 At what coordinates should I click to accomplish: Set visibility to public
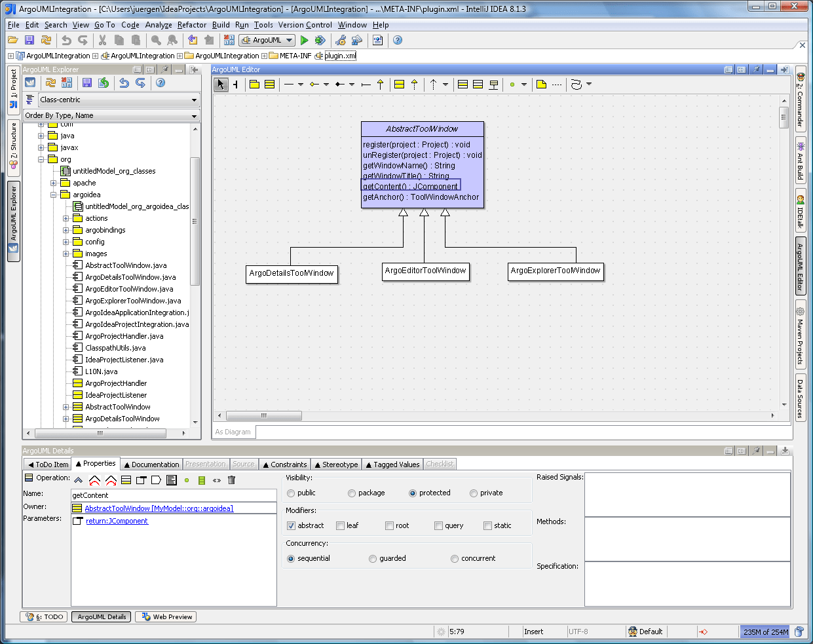(x=290, y=493)
